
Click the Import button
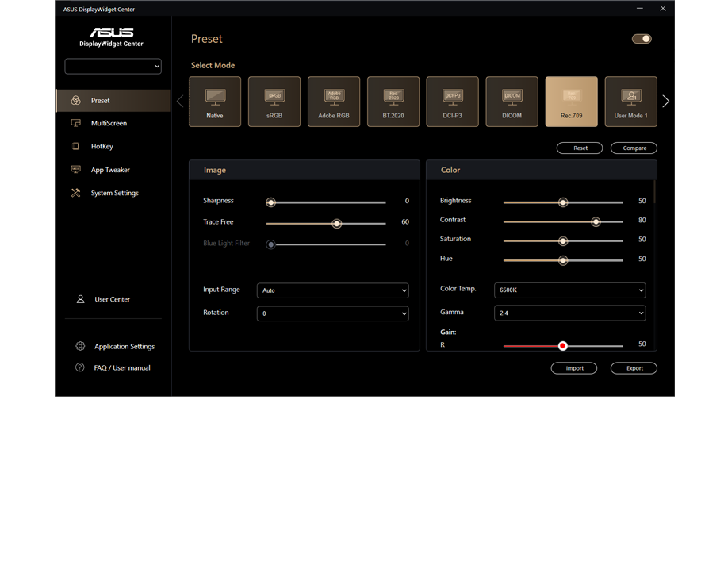click(574, 368)
